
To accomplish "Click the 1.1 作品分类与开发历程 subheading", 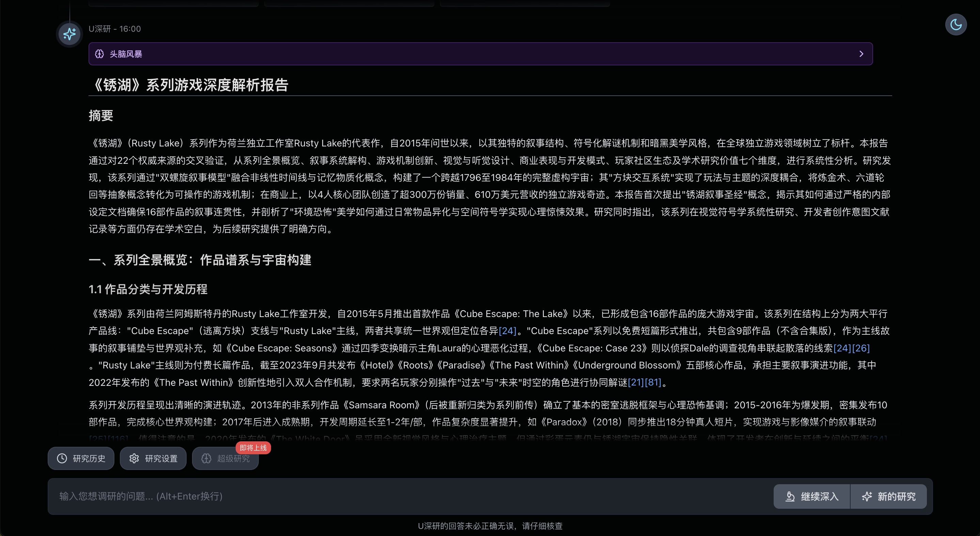I will click(148, 289).
